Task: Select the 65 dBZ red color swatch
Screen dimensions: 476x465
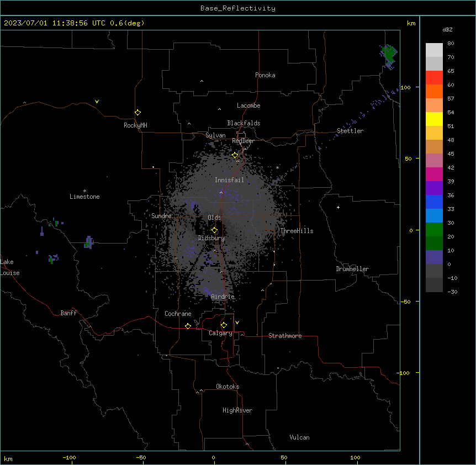Action: tap(434, 77)
